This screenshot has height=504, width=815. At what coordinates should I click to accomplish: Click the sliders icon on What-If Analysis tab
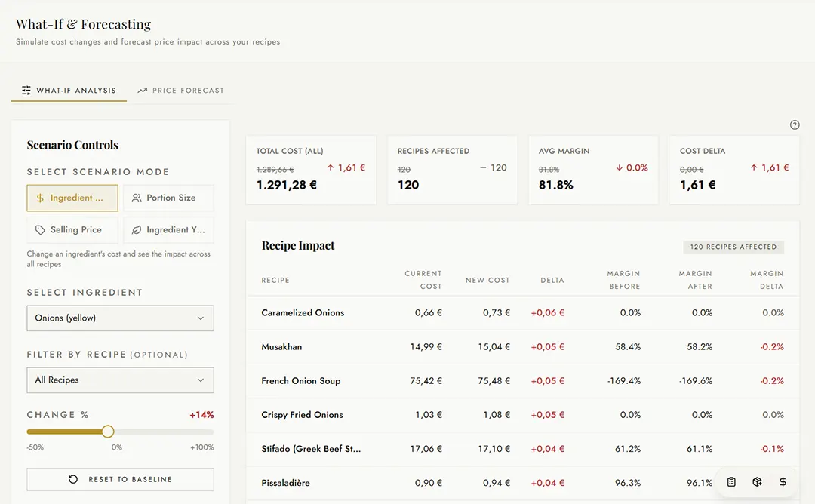[x=25, y=90]
